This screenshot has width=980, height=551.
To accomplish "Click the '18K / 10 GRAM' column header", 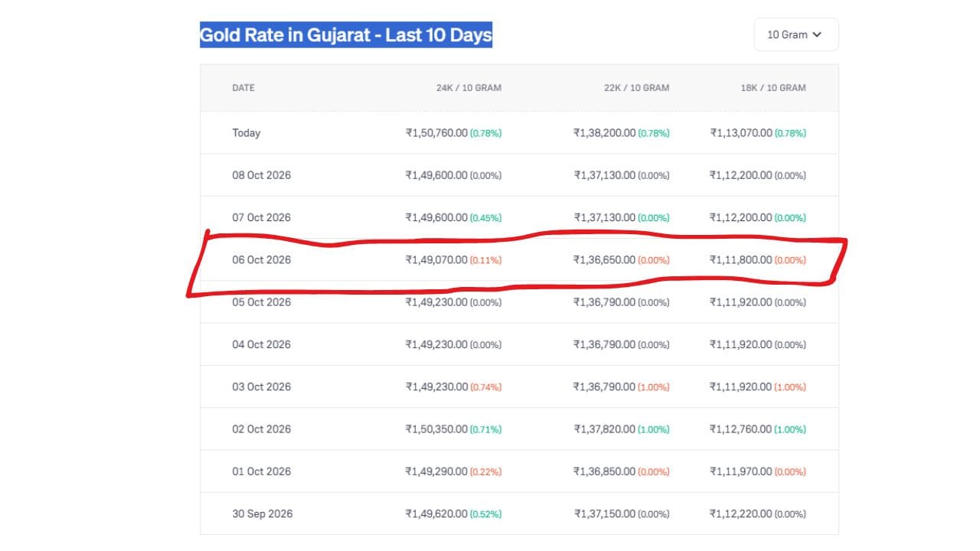I will 773,88.
